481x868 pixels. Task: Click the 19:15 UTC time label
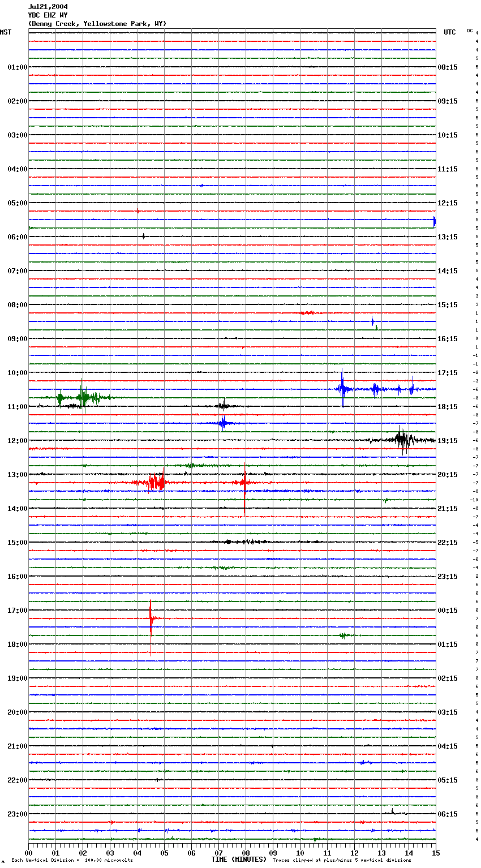pyautogui.click(x=448, y=441)
